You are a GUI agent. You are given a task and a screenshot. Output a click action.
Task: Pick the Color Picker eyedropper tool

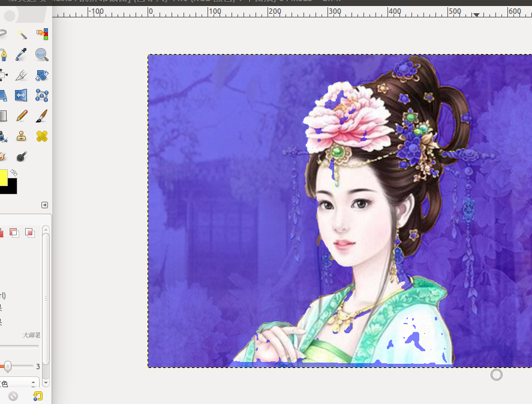click(22, 55)
